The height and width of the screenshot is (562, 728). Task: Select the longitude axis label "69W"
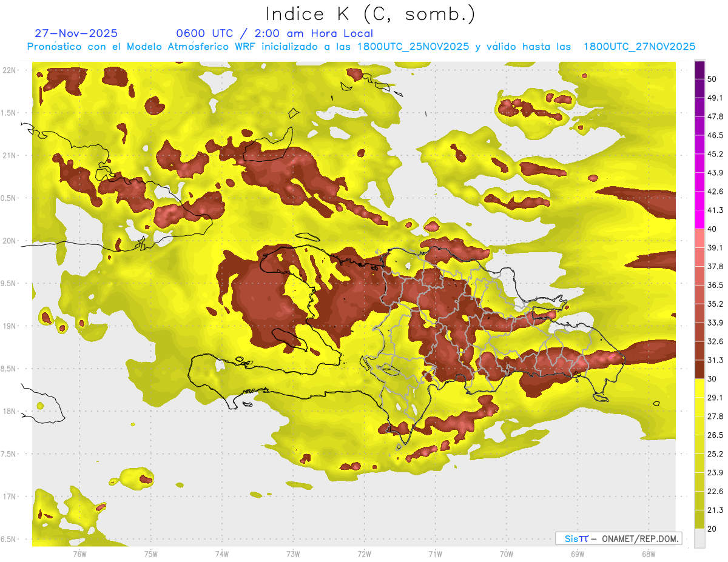(x=578, y=554)
